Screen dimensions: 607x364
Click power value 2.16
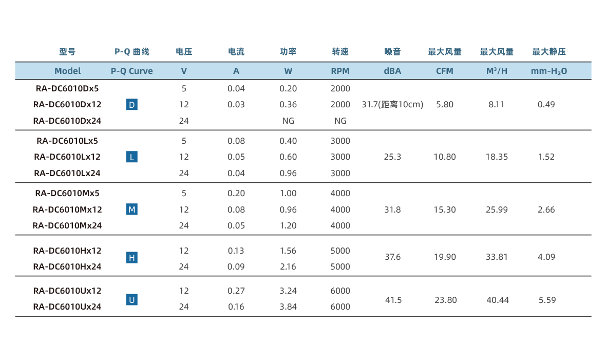coord(288,267)
